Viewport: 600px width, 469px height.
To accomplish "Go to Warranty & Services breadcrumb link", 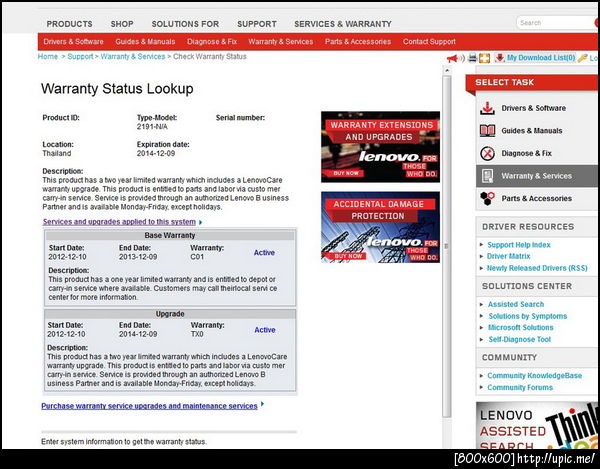I will point(133,57).
